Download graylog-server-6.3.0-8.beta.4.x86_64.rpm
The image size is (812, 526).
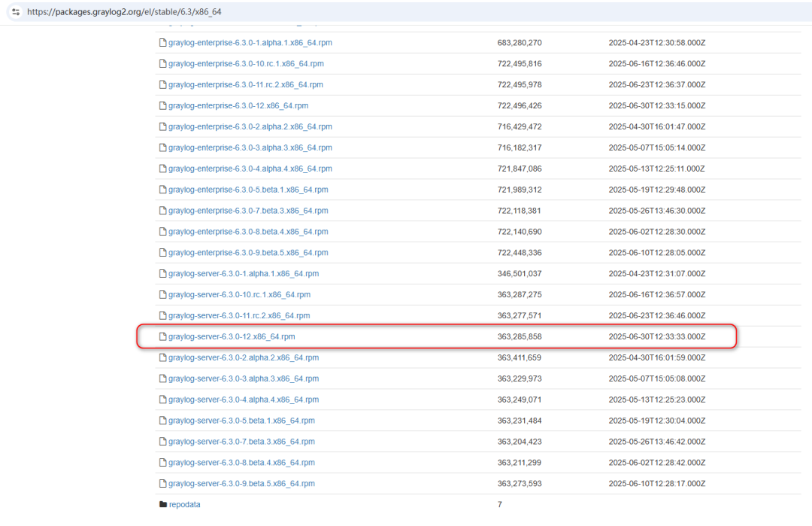pyautogui.click(x=241, y=463)
